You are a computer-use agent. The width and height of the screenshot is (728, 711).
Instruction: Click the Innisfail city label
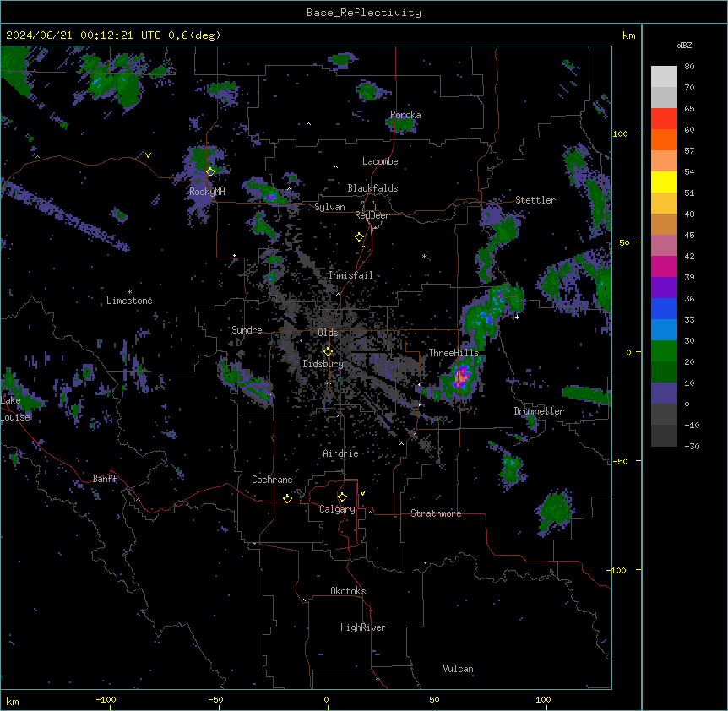click(350, 275)
